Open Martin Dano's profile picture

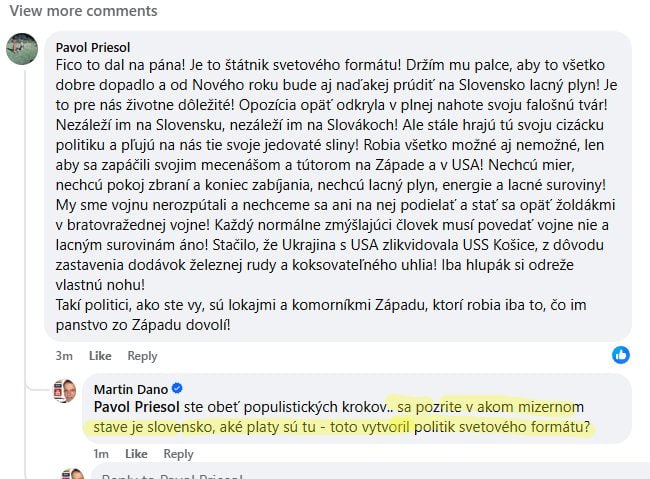tap(67, 391)
